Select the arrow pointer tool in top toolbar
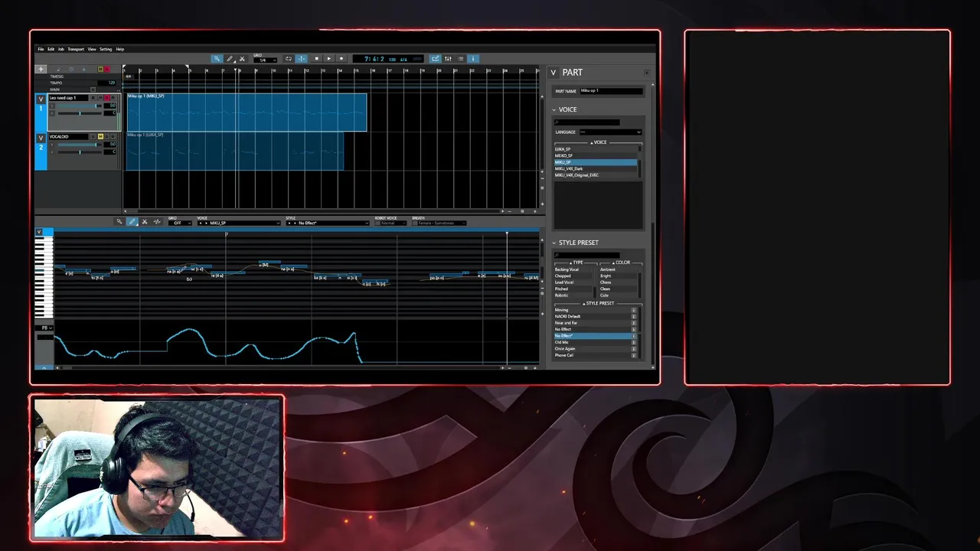This screenshot has width=980, height=551. point(217,59)
